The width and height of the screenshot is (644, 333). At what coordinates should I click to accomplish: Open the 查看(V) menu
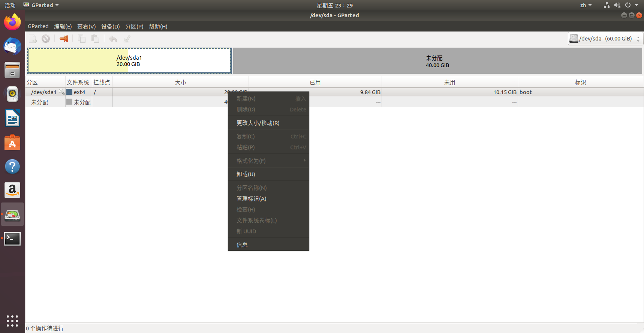point(87,26)
